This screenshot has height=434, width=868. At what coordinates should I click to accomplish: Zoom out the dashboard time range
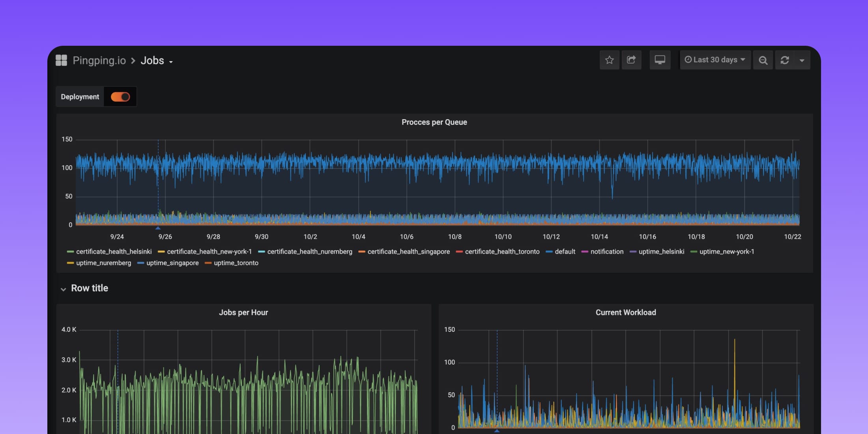(x=763, y=60)
